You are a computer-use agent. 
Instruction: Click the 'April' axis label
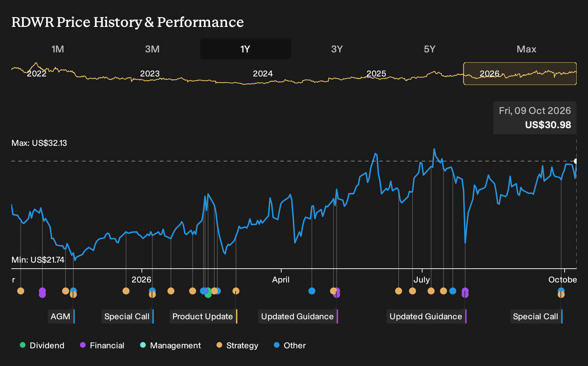(281, 280)
